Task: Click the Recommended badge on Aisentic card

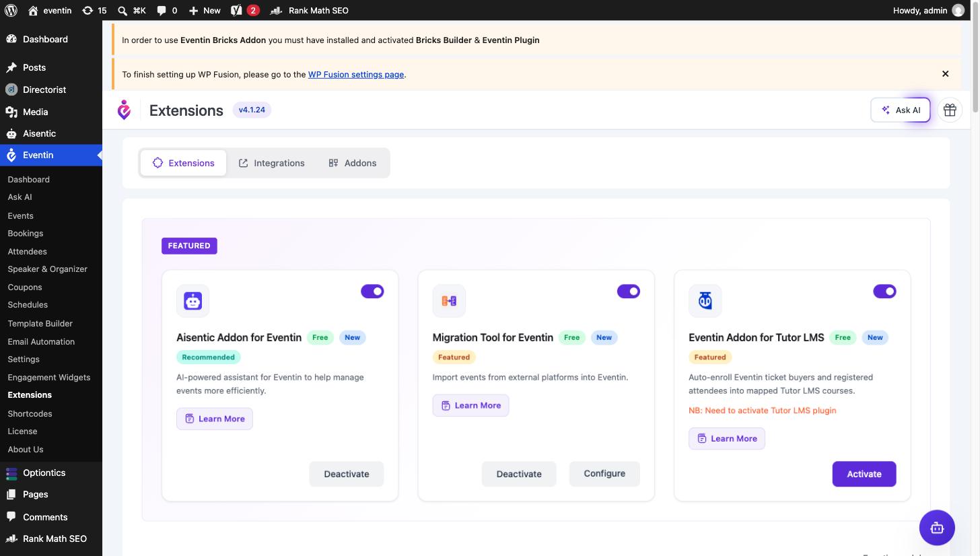Action: (209, 357)
